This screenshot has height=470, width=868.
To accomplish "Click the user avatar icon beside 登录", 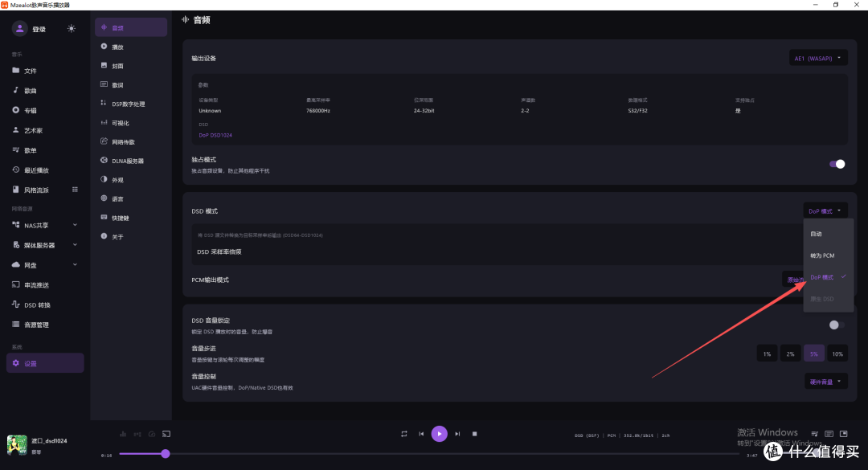I will [x=20, y=29].
